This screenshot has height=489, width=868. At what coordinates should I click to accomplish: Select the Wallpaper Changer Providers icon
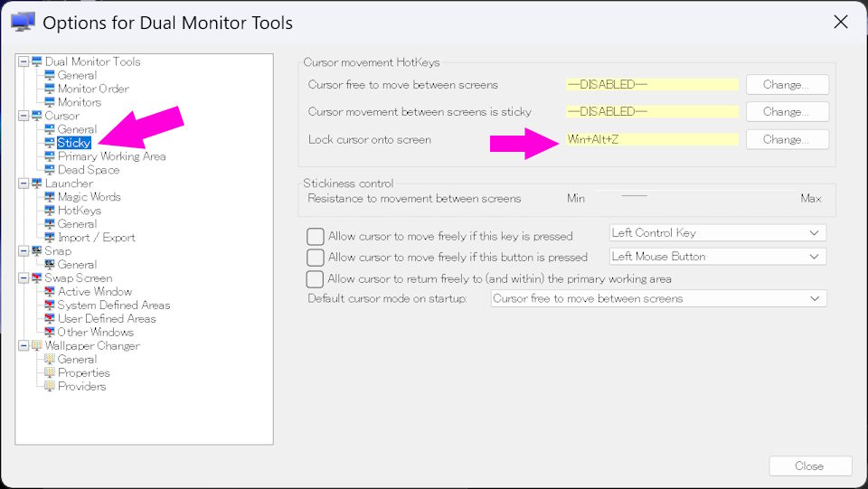pos(50,386)
